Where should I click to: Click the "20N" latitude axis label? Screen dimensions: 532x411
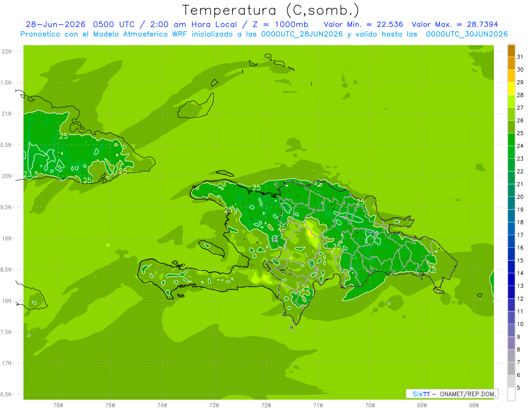pyautogui.click(x=7, y=176)
